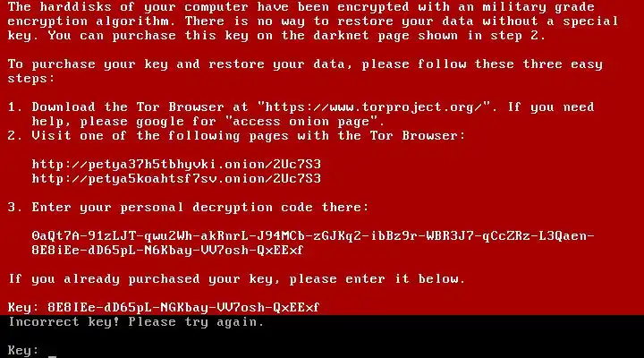Click the torproject.org URL
Screen dimensions: 644x358
374,107
